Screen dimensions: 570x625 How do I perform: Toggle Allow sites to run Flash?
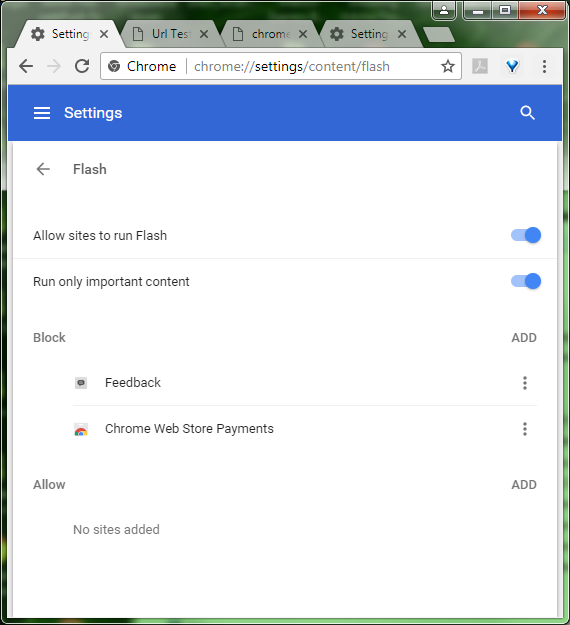pos(526,235)
